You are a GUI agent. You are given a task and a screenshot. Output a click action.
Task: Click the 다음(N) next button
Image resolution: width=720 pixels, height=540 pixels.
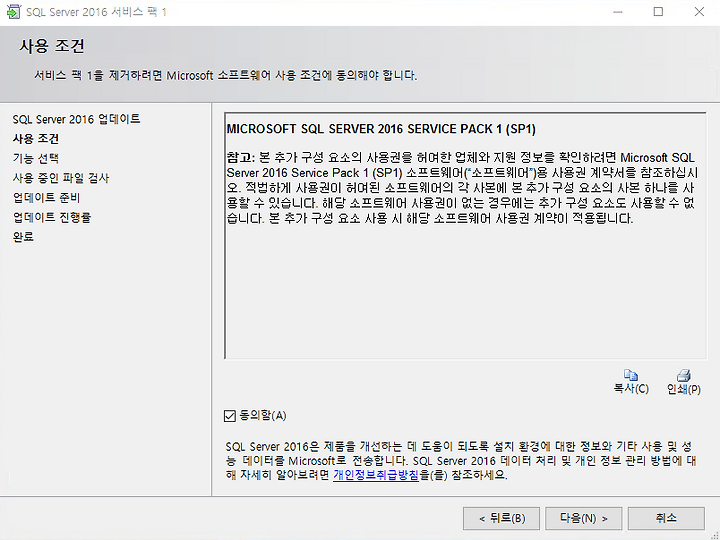click(x=583, y=518)
